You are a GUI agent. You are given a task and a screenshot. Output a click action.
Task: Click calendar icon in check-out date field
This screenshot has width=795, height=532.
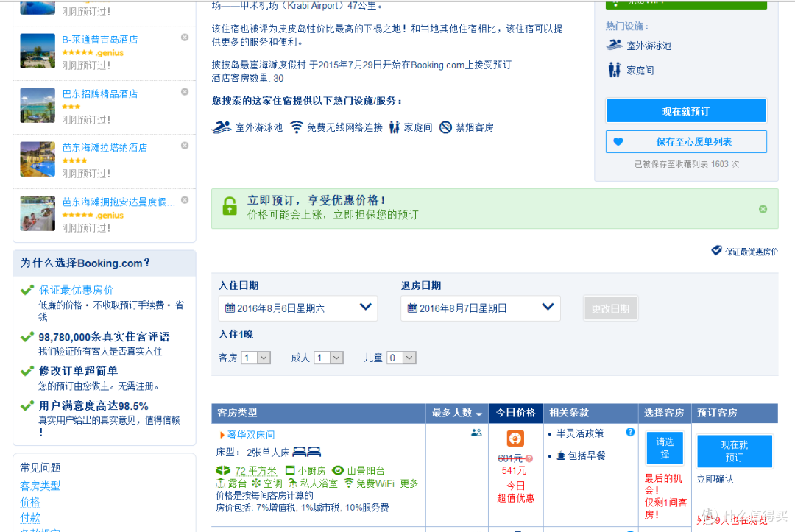tap(412, 308)
